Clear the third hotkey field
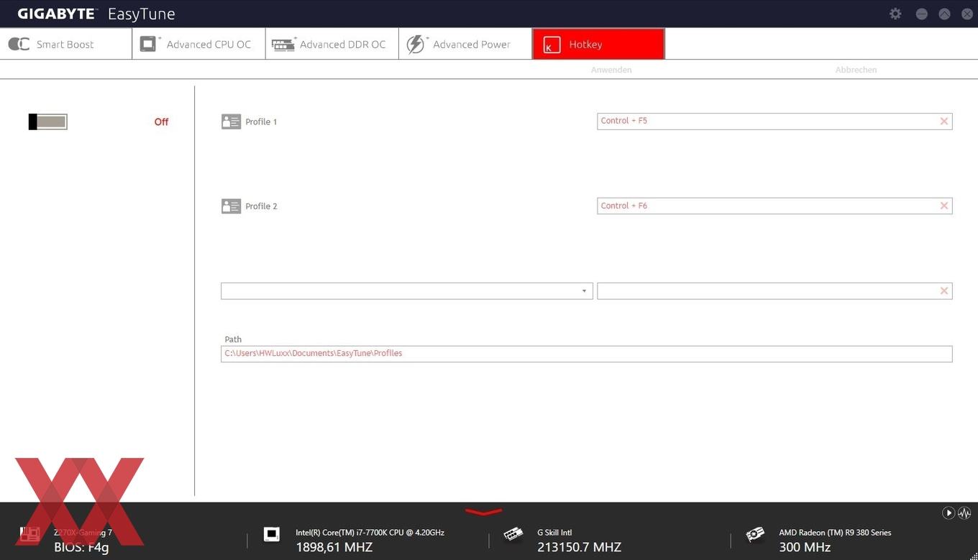 pos(944,291)
